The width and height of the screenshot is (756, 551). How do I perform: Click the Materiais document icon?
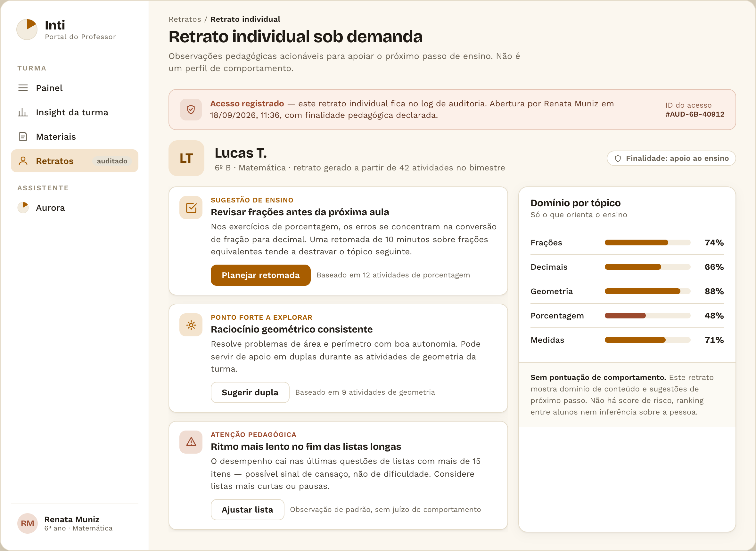pos(23,137)
